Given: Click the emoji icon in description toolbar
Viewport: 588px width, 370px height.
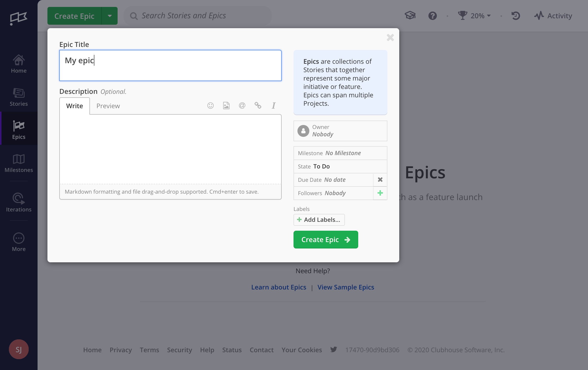Looking at the screenshot, I should [211, 106].
